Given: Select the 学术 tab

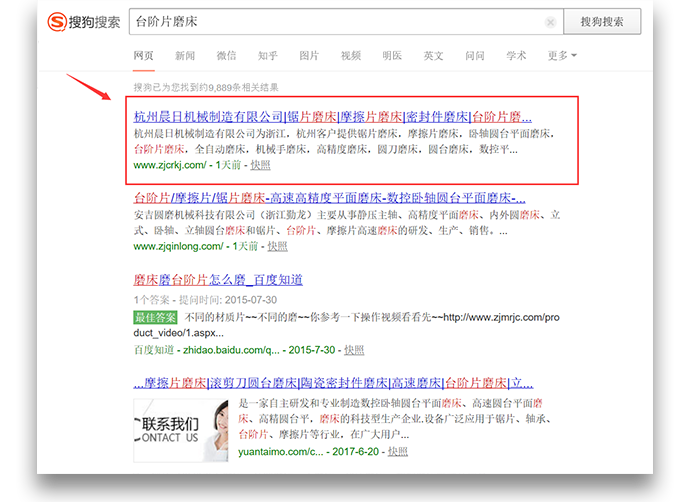Looking at the screenshot, I should coord(516,56).
